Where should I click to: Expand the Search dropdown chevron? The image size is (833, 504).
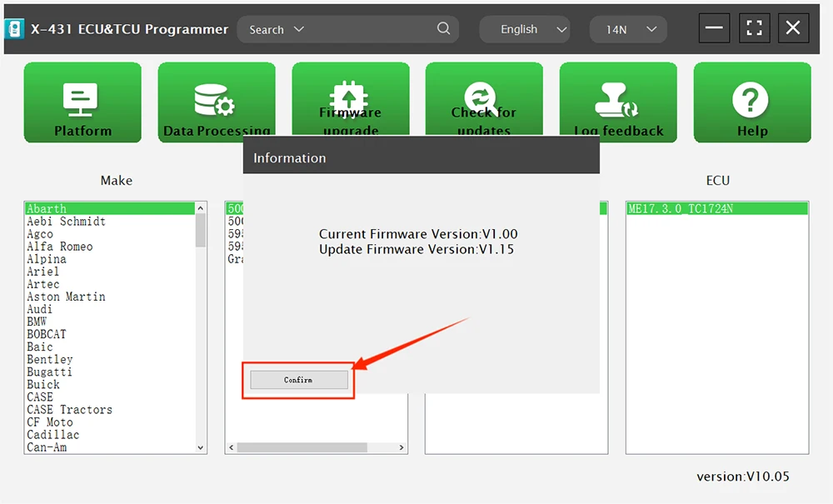pos(299,29)
